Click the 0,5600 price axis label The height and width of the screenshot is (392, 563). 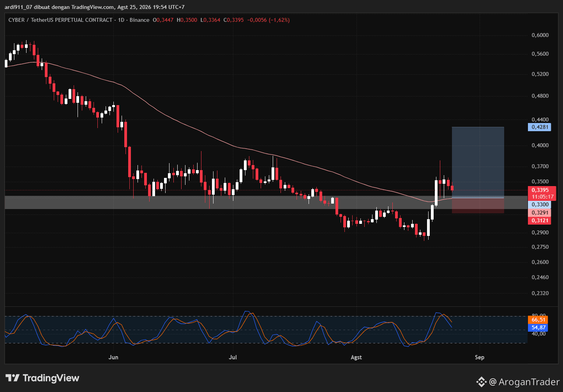[540, 54]
